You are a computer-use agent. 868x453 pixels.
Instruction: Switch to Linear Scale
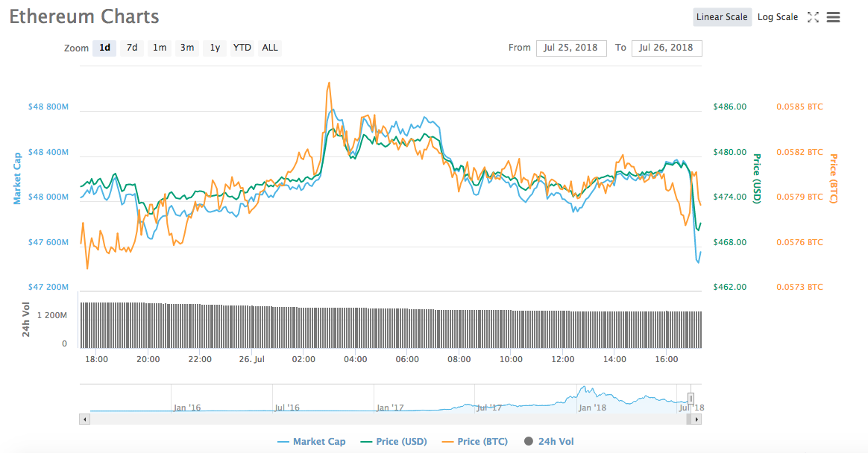tap(722, 17)
